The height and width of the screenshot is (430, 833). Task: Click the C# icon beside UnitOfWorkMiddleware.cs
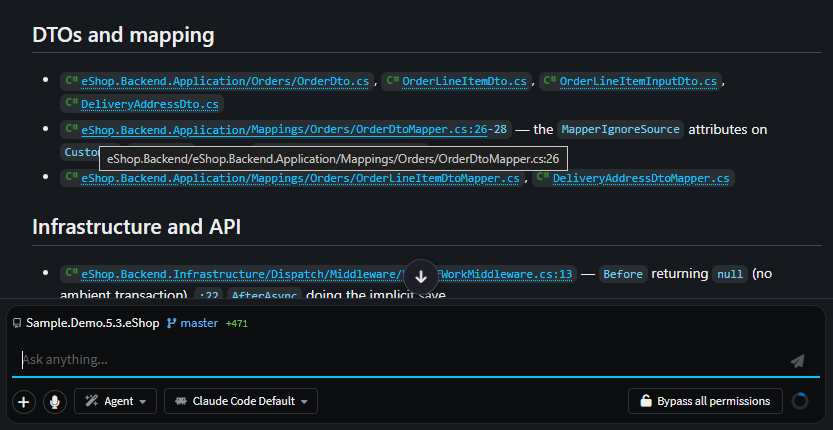click(x=71, y=274)
